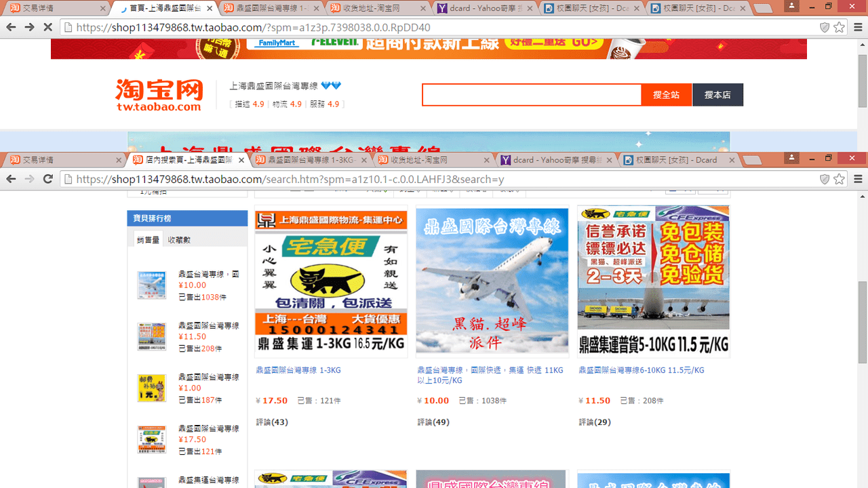Click the Taobao tw.taobao.com logo
868x488 pixels.
(159, 95)
